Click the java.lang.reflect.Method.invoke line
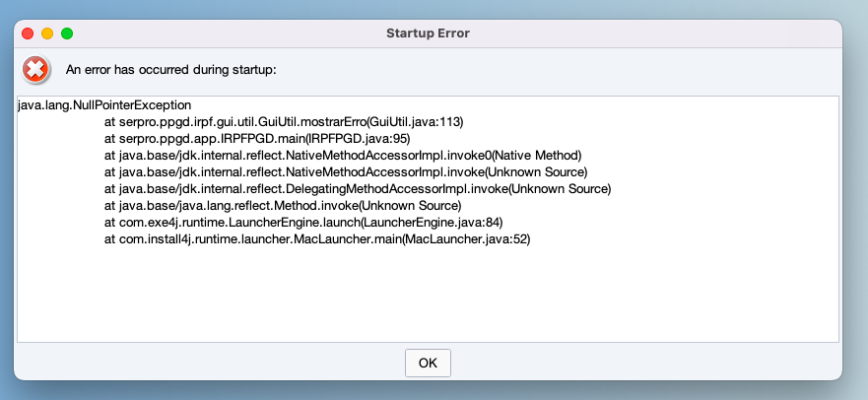Image resolution: width=868 pixels, height=400 pixels. [283, 206]
